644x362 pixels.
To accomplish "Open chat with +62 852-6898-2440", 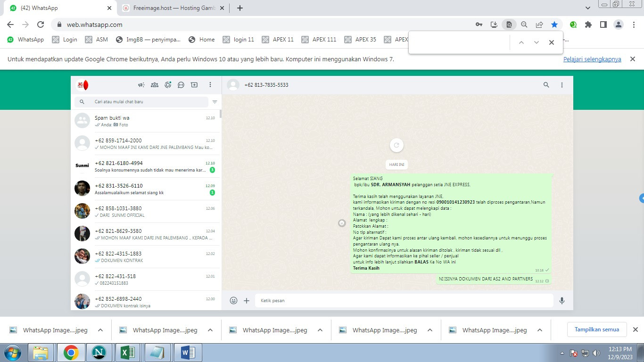I will (146, 301).
